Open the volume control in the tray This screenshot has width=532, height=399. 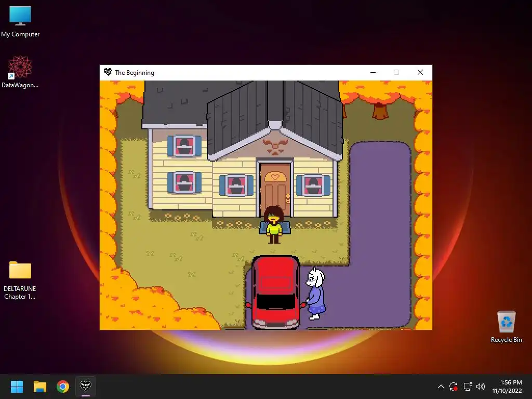(x=481, y=387)
